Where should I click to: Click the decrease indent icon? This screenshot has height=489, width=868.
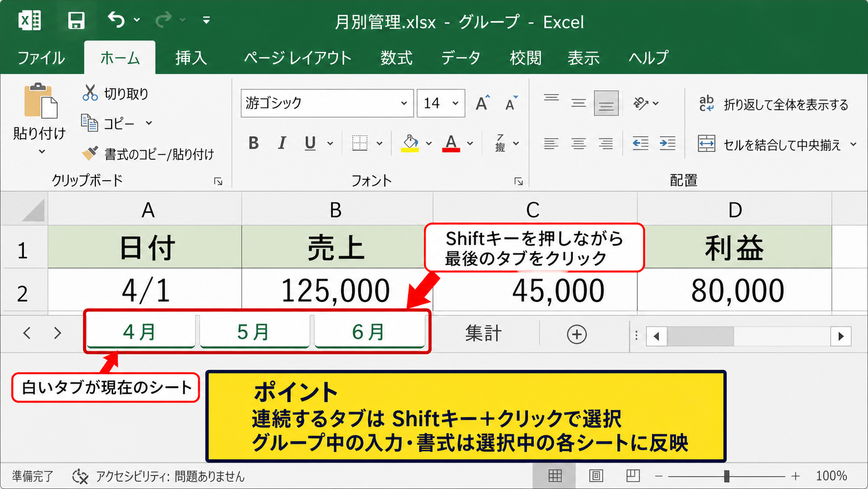pos(641,143)
